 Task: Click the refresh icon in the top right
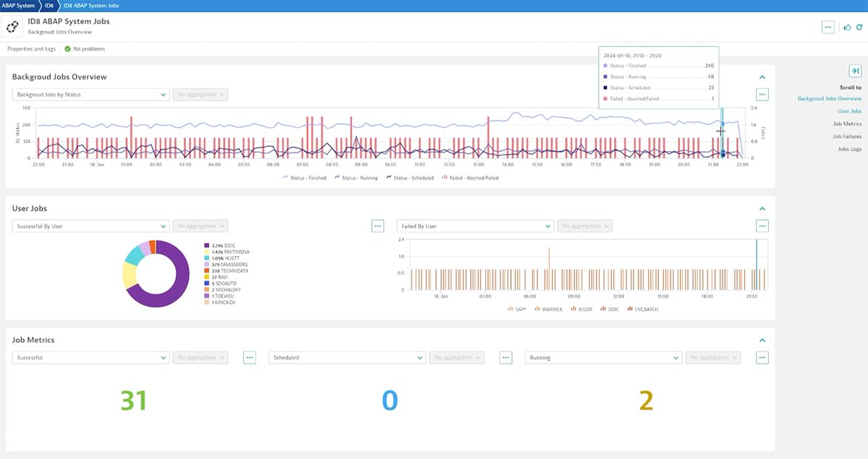click(860, 27)
